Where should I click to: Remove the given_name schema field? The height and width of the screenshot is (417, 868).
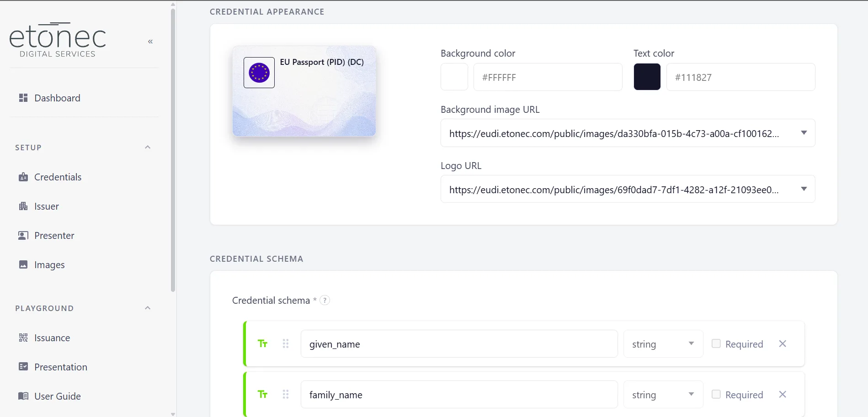(783, 343)
